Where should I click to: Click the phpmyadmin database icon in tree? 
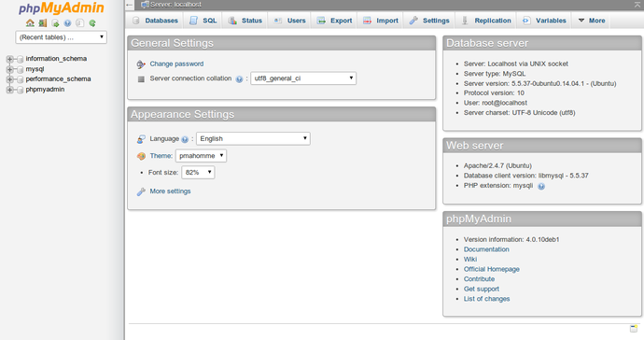coord(20,90)
